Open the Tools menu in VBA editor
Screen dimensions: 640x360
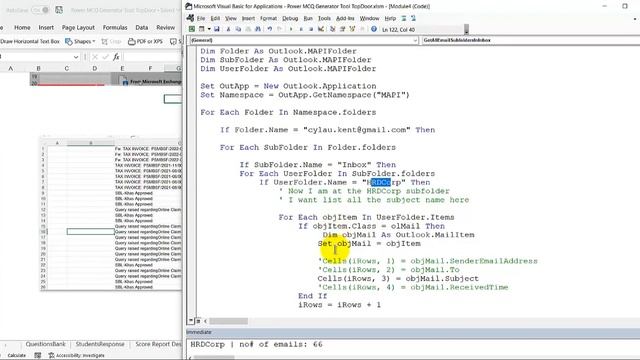coord(324,18)
